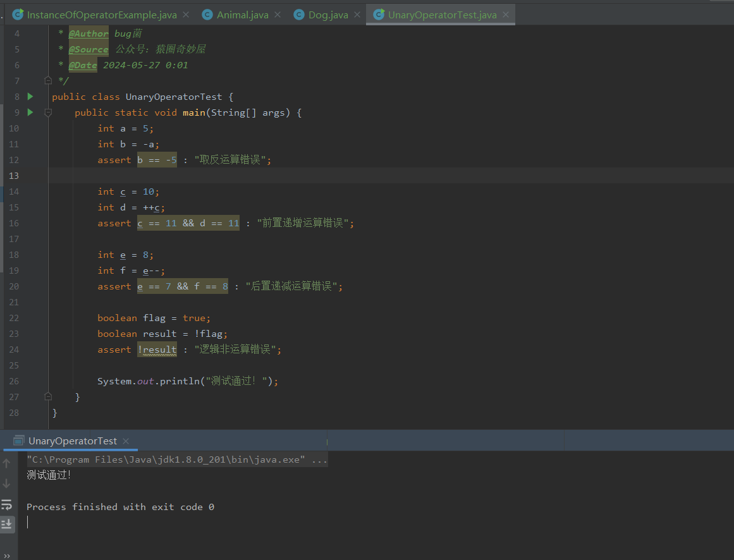Click the int d = ++c statement

[131, 207]
